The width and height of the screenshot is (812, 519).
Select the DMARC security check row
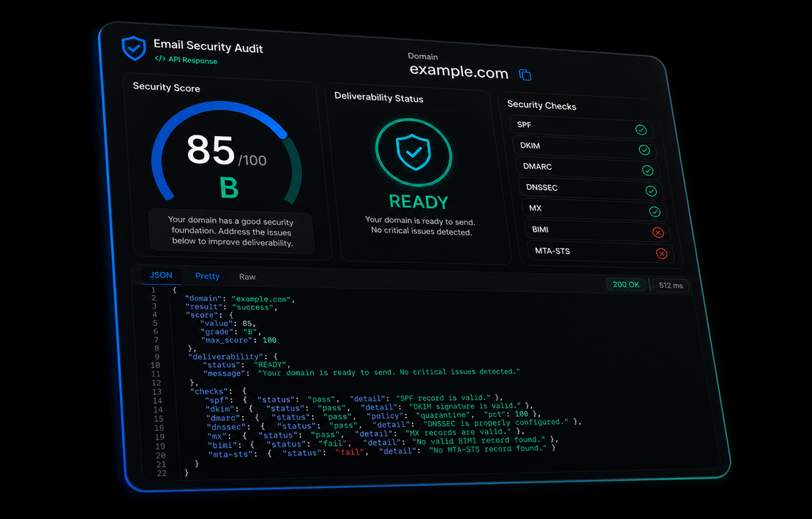pyautogui.click(x=587, y=168)
